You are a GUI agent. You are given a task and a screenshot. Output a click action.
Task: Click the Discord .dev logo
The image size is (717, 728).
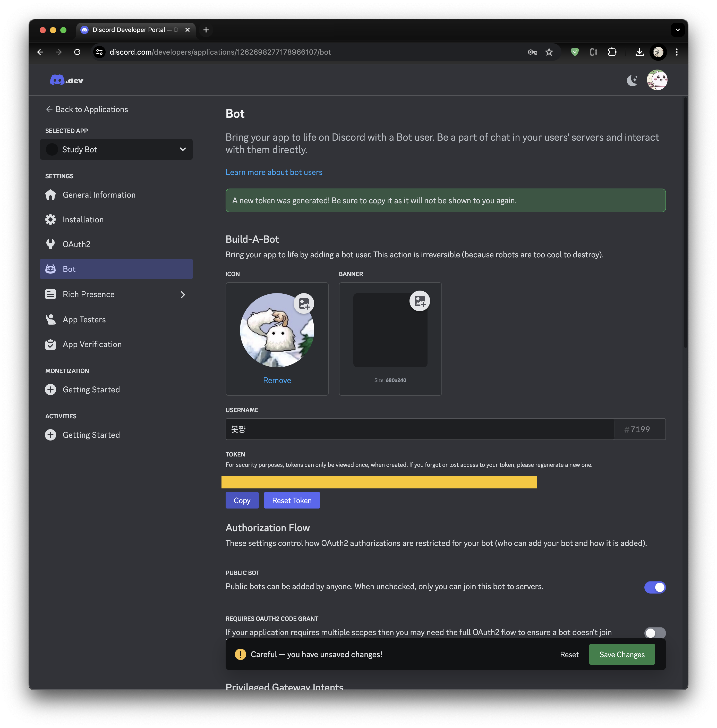[x=67, y=80]
